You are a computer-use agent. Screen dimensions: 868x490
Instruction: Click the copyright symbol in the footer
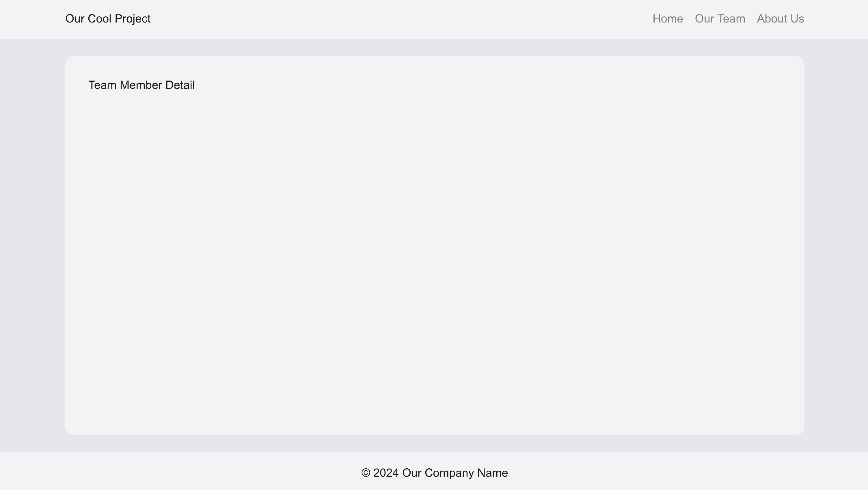[x=366, y=473]
